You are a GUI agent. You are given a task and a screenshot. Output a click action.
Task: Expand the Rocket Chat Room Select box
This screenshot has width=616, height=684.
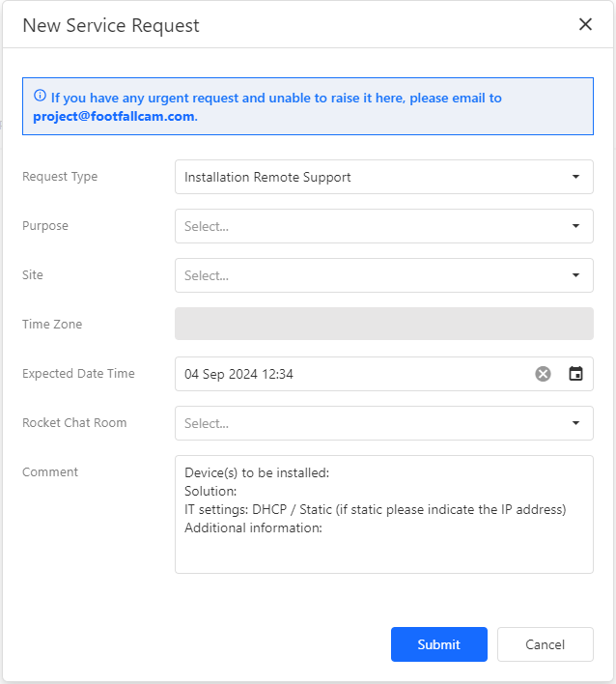point(367,423)
